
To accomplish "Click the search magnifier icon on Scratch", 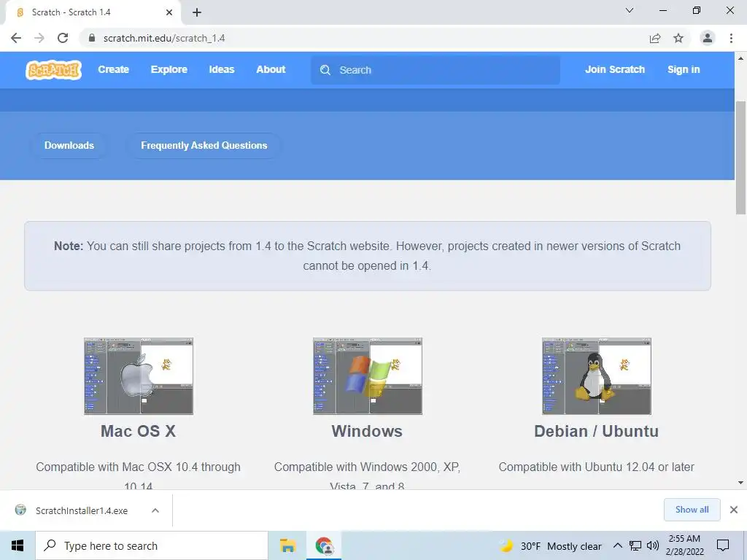I will point(325,70).
